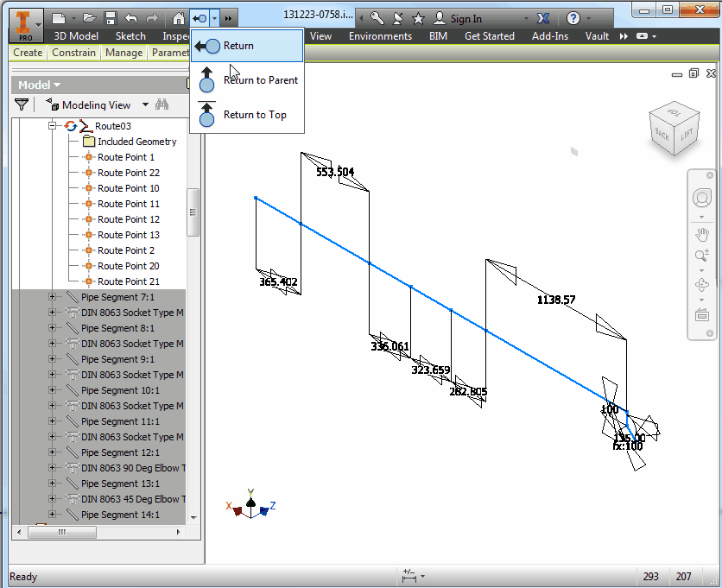
Task: Undo the last action via the toolbar arrow
Action: [131, 18]
